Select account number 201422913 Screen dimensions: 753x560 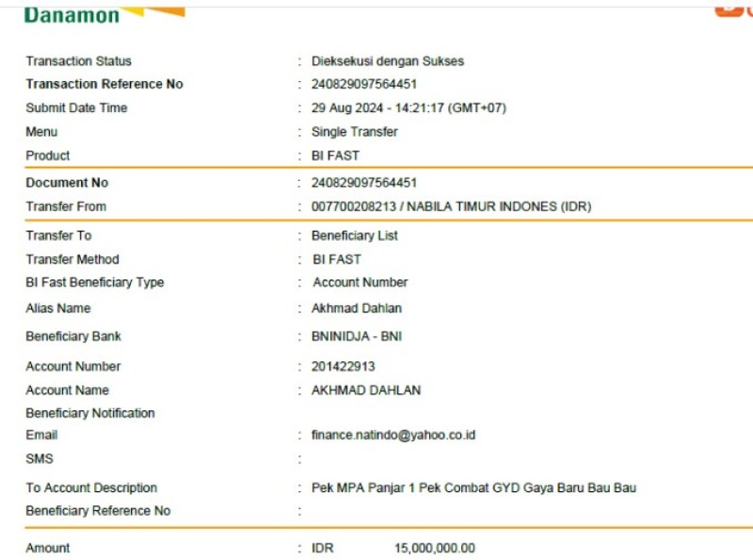click(343, 366)
